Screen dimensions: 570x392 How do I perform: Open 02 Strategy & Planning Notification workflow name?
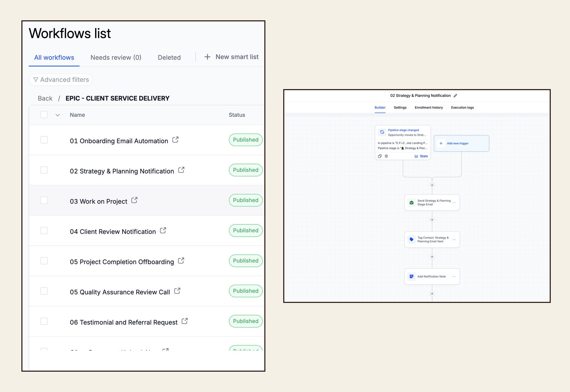[122, 171]
